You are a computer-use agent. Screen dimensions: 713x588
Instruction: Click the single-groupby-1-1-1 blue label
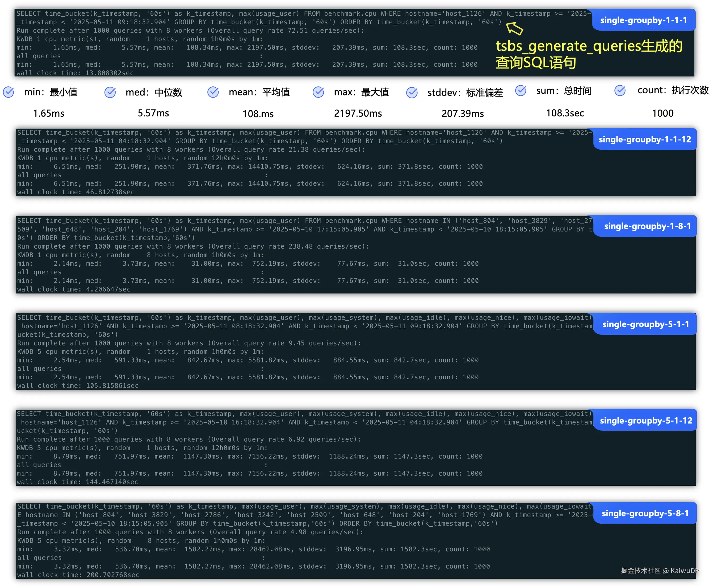[x=644, y=20]
